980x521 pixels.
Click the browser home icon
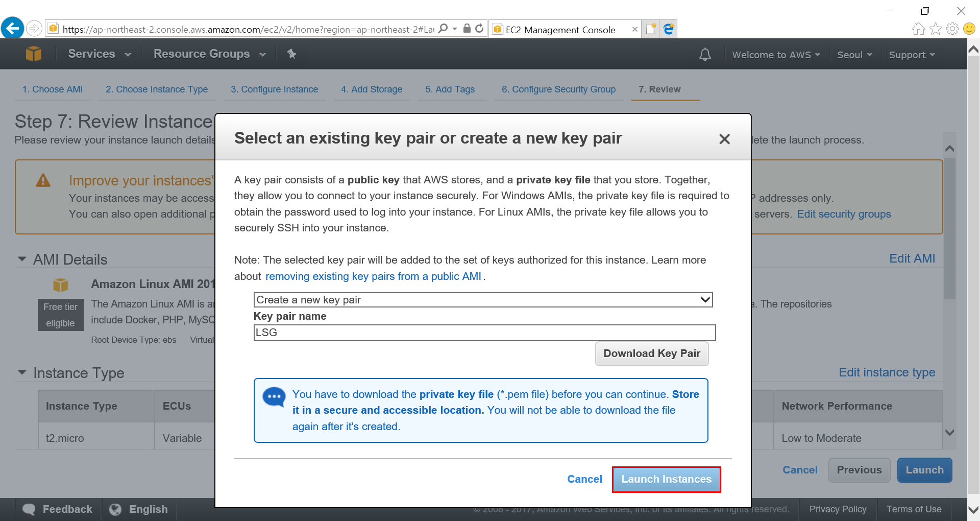[918, 29]
